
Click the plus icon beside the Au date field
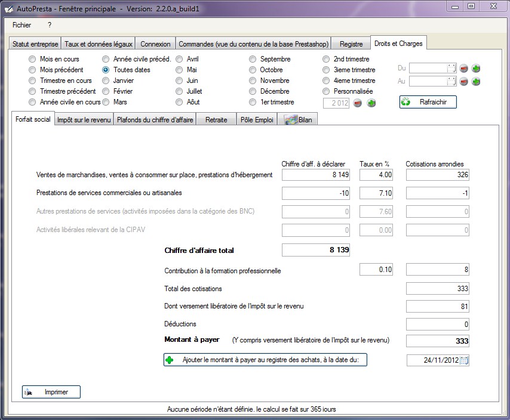coord(476,82)
